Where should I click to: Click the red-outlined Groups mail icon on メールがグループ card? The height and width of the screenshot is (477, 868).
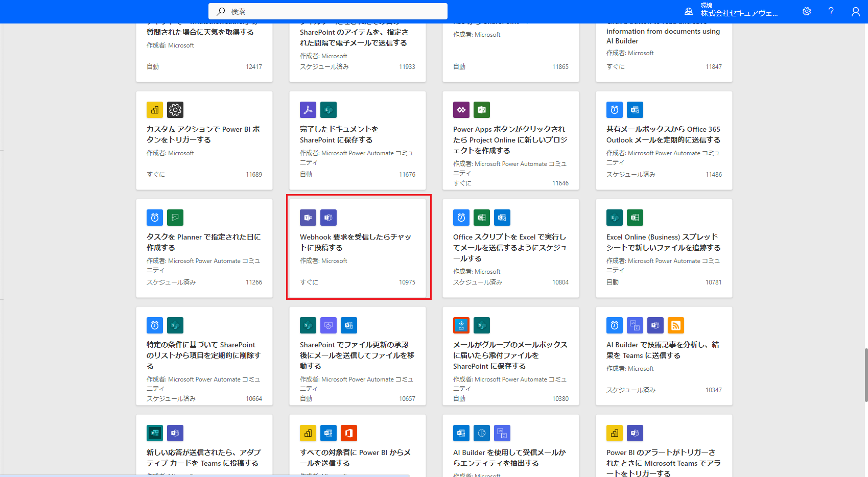[461, 325]
